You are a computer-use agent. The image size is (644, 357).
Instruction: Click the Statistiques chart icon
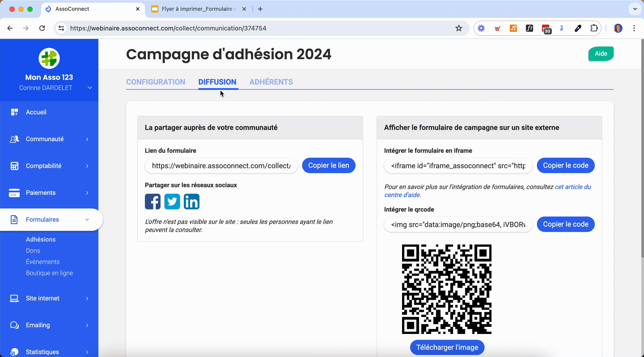(x=14, y=352)
